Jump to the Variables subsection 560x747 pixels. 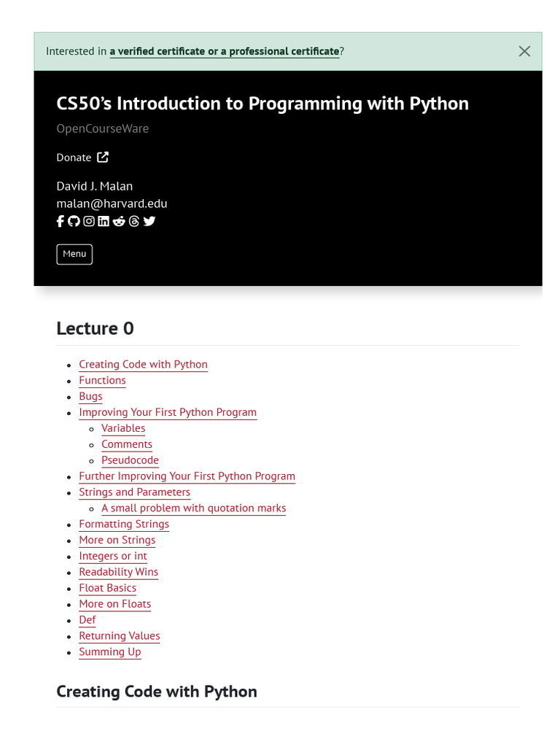pos(123,428)
